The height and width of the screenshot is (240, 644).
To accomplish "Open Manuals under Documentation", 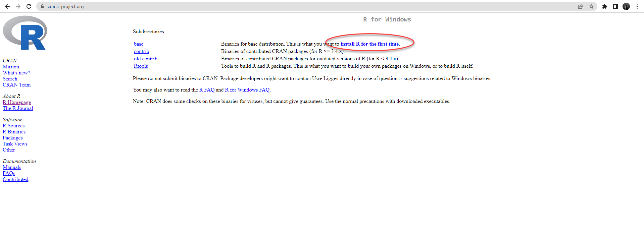I will [12, 167].
